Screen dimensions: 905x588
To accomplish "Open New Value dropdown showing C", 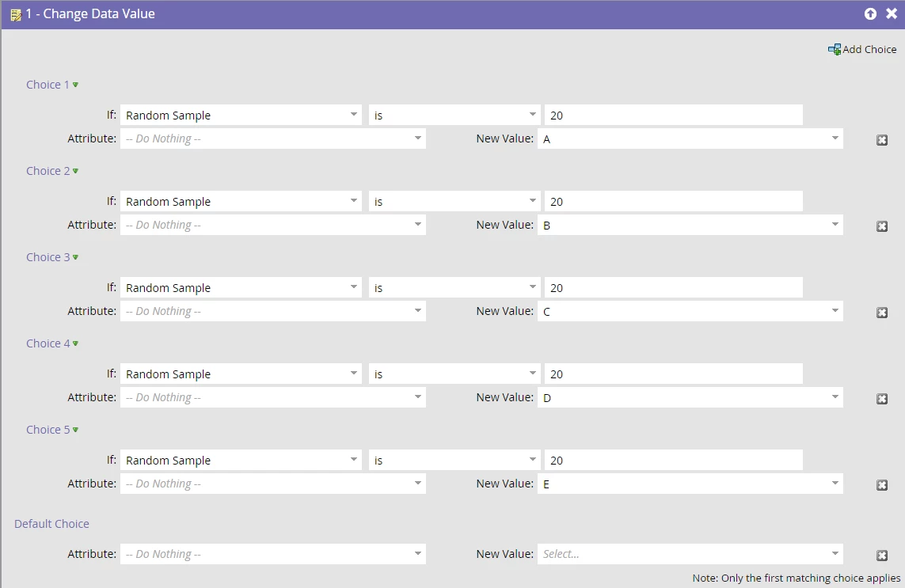I will [x=690, y=311].
